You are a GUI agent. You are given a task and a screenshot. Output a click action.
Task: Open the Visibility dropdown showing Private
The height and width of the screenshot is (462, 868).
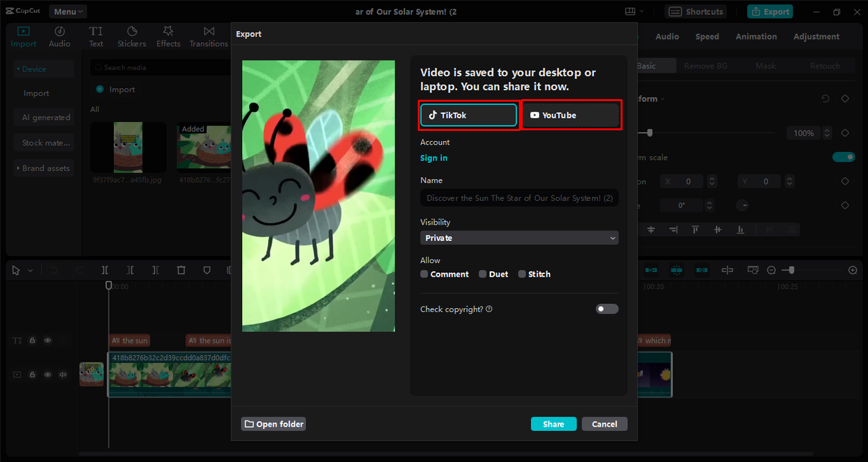[x=519, y=238]
